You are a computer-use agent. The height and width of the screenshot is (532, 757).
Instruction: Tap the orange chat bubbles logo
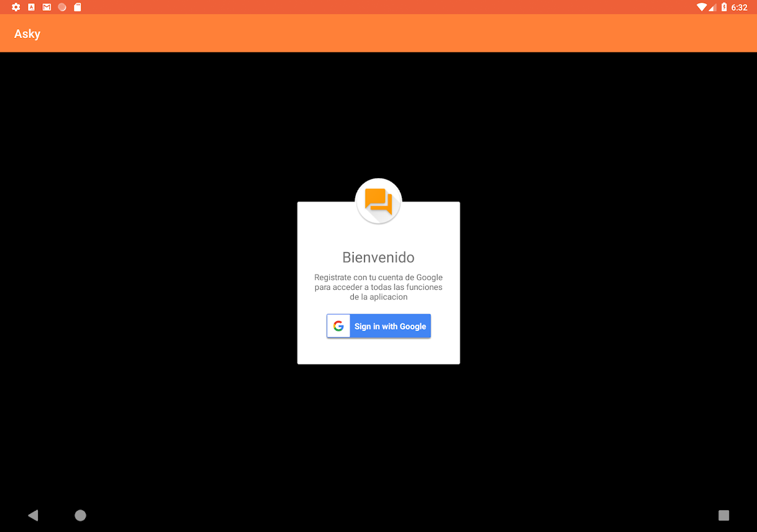point(378,201)
